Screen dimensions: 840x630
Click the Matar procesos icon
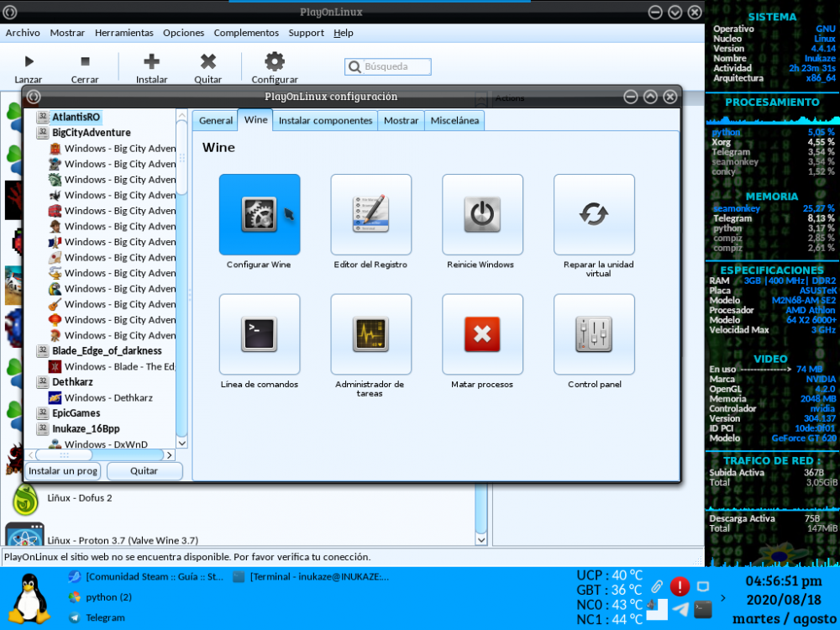(x=482, y=334)
